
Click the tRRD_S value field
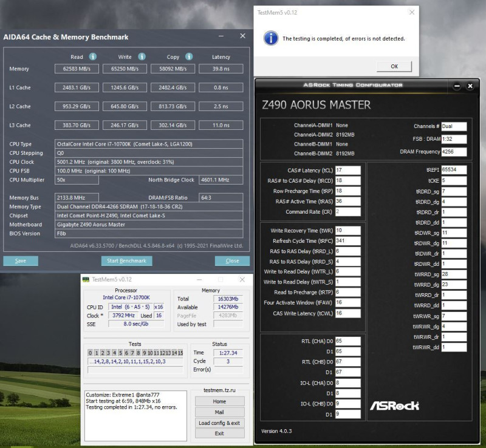point(347,262)
